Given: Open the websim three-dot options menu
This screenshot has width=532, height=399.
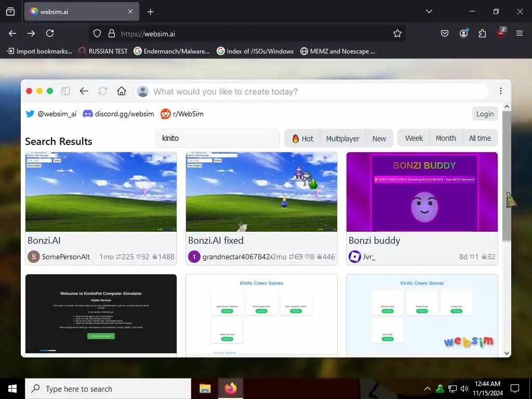Looking at the screenshot, I should coord(500,91).
